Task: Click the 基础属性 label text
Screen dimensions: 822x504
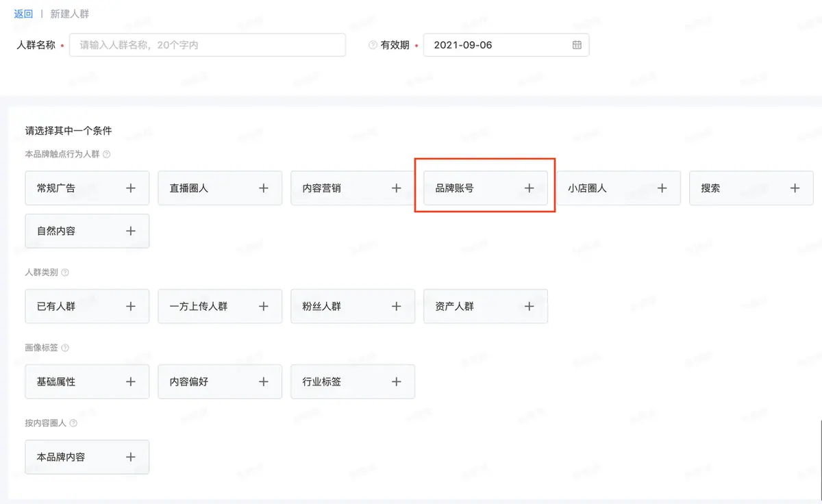Action: [x=56, y=381]
